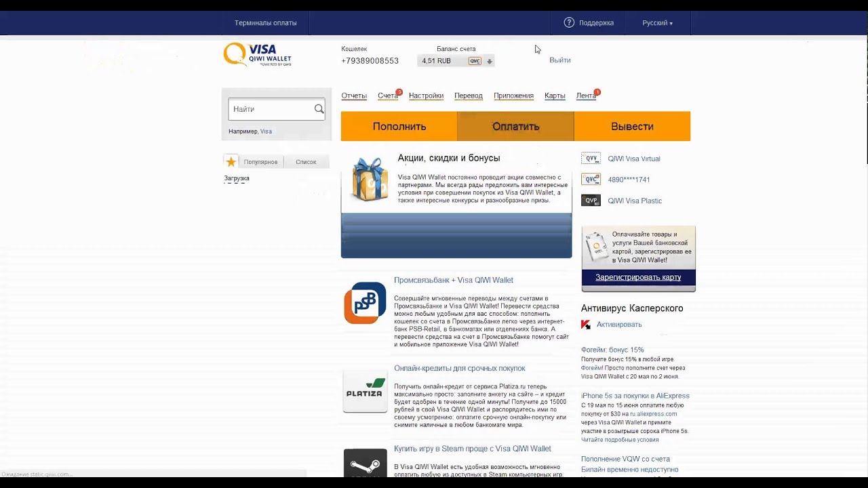Open the Приложения menu item
This screenshot has height=488, width=868.
click(513, 96)
